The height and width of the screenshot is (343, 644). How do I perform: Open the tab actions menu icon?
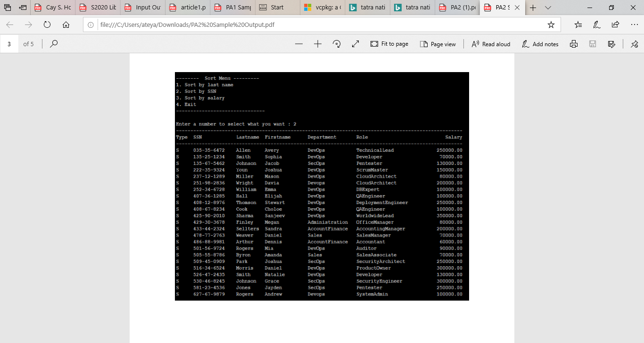coord(8,8)
